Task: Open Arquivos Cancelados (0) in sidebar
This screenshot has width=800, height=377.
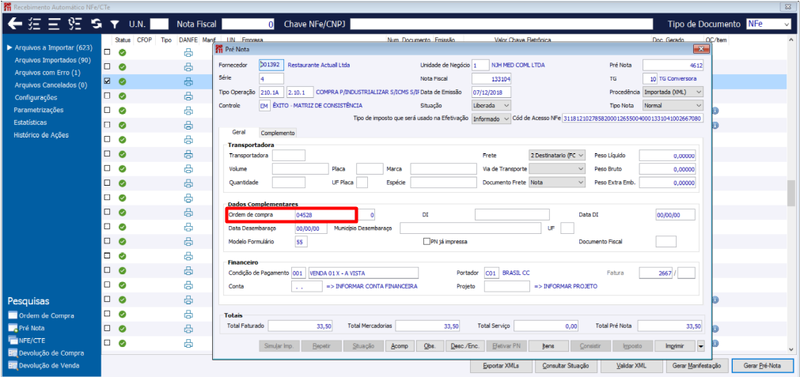Action: (51, 85)
